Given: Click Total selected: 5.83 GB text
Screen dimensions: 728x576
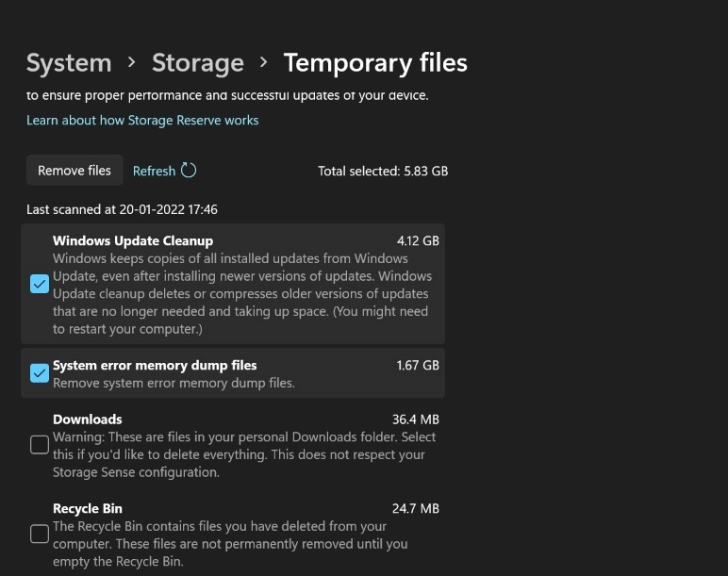Looking at the screenshot, I should click(383, 171).
